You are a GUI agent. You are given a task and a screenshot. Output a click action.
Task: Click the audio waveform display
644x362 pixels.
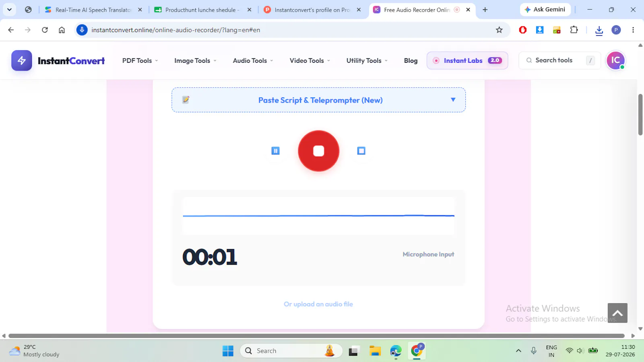coord(318,216)
